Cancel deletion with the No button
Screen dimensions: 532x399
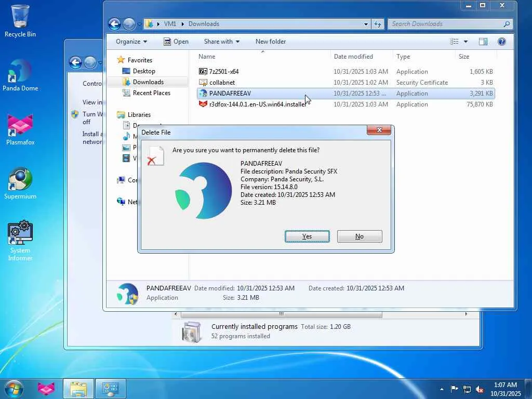(360, 236)
